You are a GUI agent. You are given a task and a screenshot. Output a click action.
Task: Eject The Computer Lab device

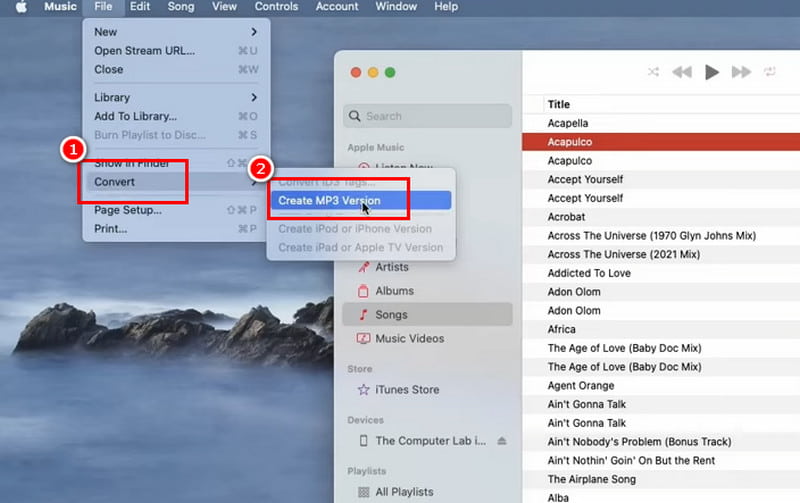(502, 440)
